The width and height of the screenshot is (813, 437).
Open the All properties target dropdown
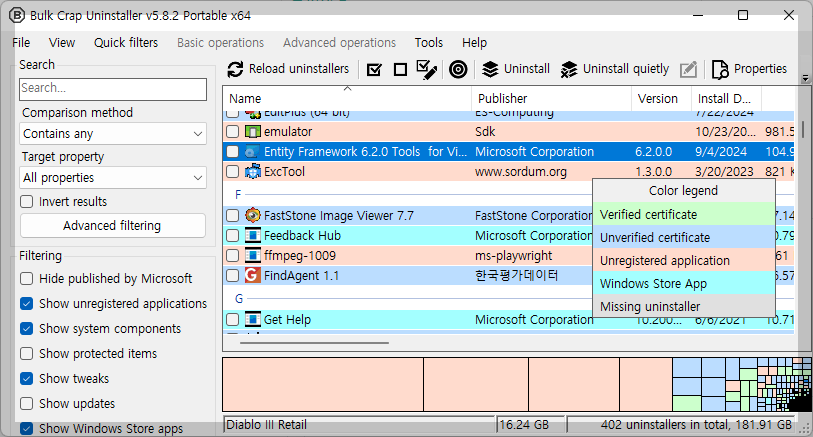point(113,178)
